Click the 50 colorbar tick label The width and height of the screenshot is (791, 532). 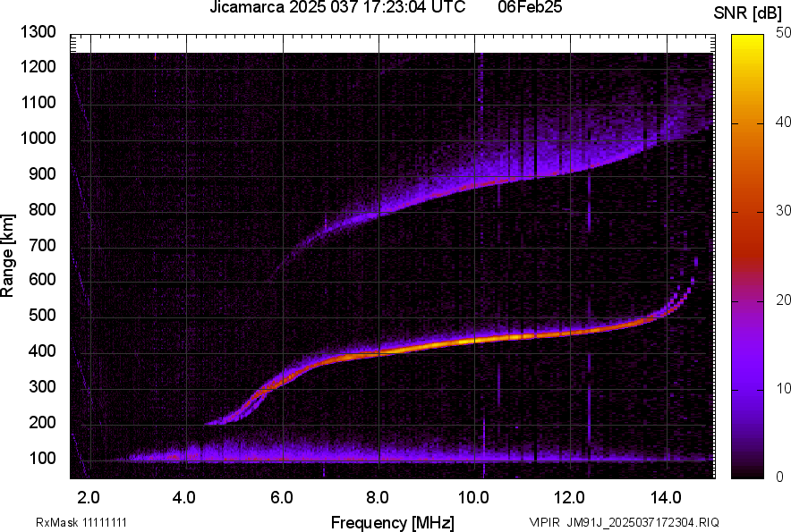point(783,33)
